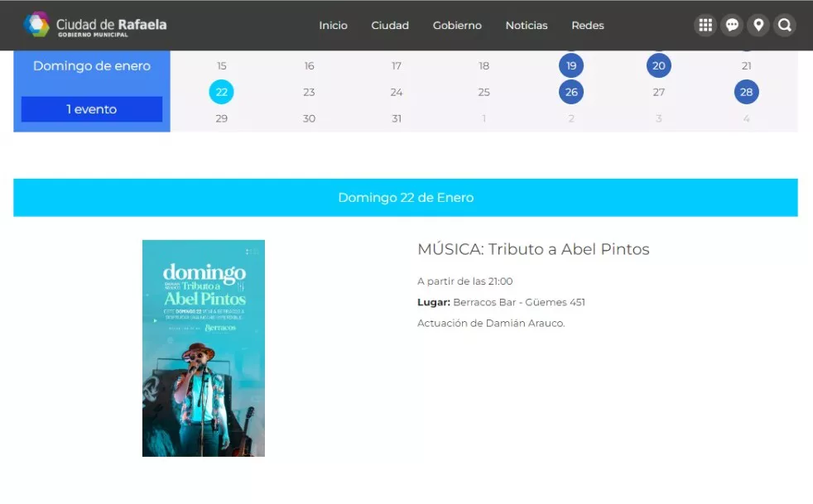
Task: Click the search magnifier icon
Action: pyautogui.click(x=785, y=25)
